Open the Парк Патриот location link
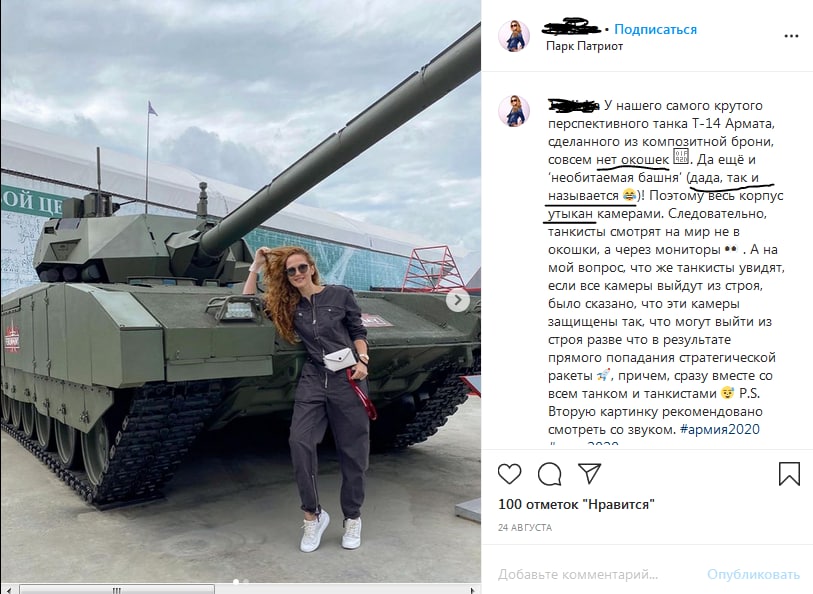The width and height of the screenshot is (813, 594). [x=584, y=46]
